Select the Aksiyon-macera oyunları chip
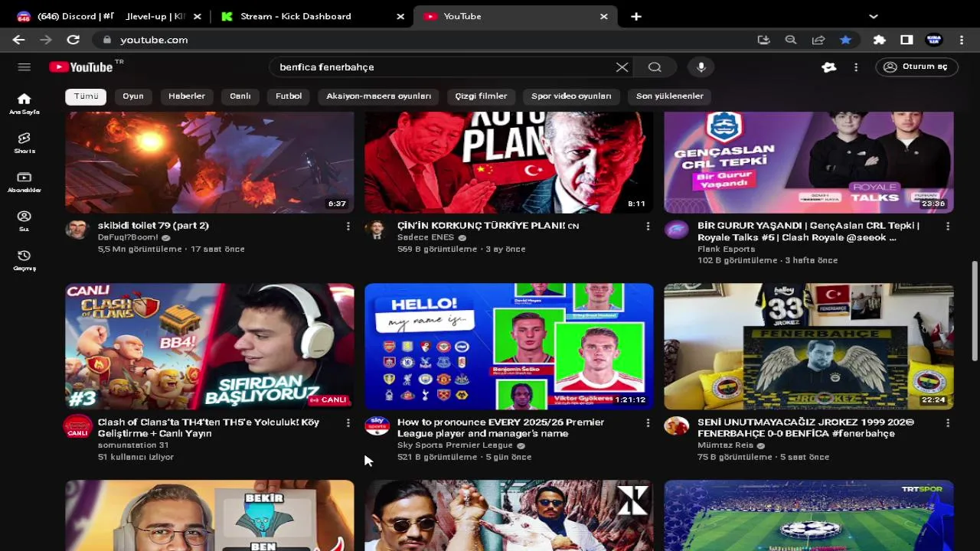The width and height of the screenshot is (980, 551). tap(379, 96)
